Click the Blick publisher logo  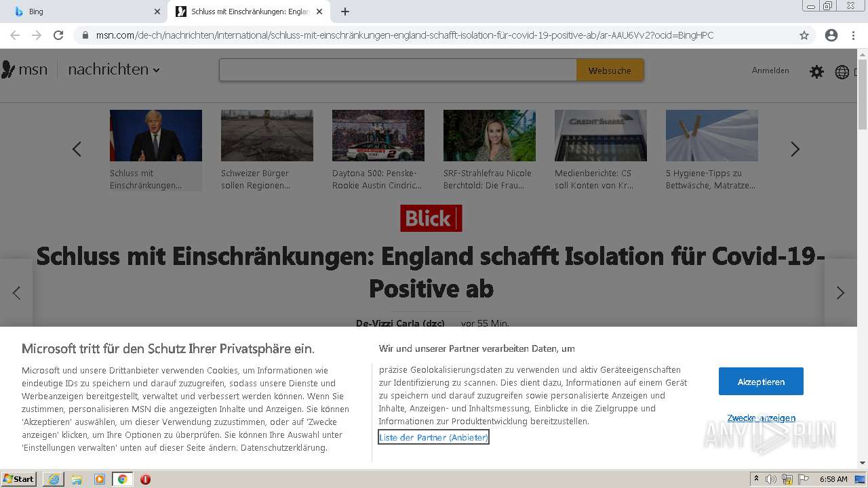431,218
